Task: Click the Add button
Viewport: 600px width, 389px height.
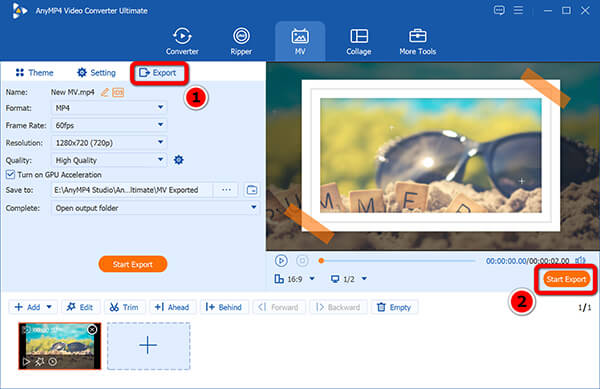Action: click(x=27, y=307)
